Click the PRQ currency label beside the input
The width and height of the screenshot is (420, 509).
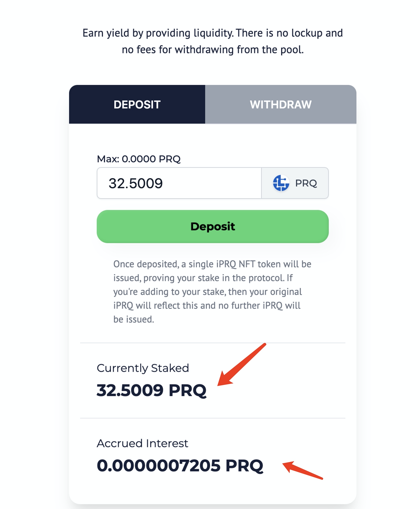(x=306, y=183)
